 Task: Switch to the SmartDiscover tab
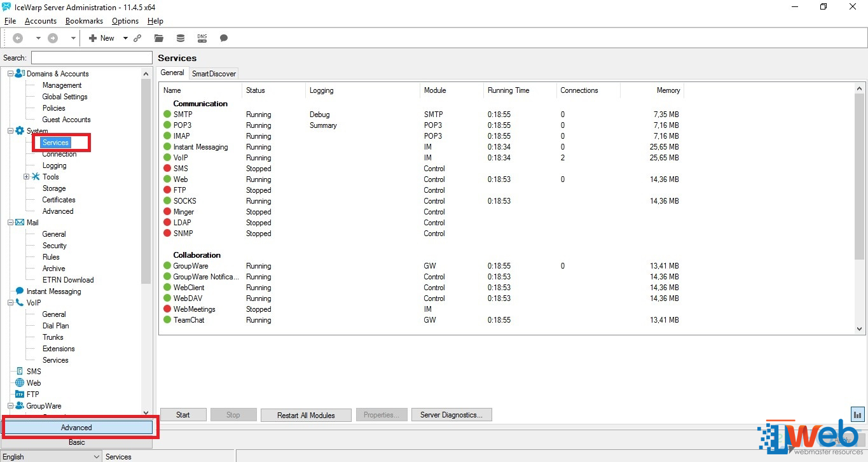(x=214, y=74)
